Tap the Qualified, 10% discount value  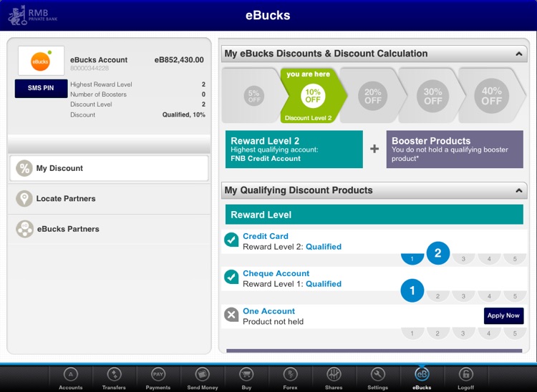(184, 114)
